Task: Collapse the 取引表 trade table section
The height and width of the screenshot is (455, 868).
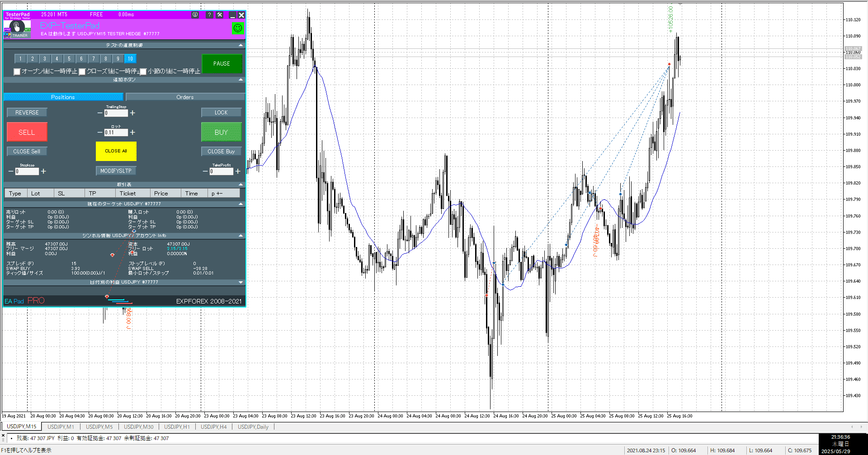Action: 241,185
